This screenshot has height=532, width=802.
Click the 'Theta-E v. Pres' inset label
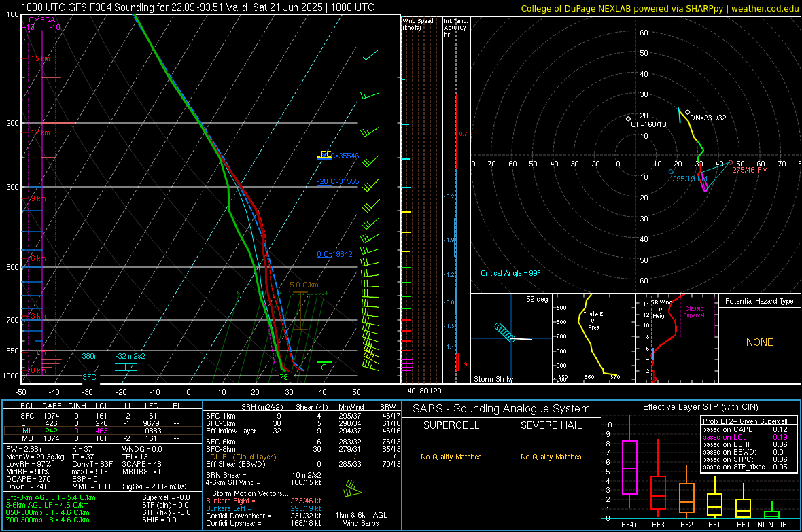point(593,320)
